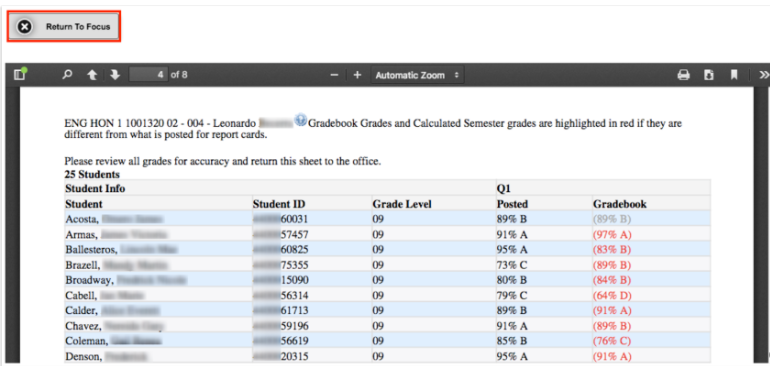Click the Student Info header cell
Screen dimensions: 770x366
pos(280,188)
